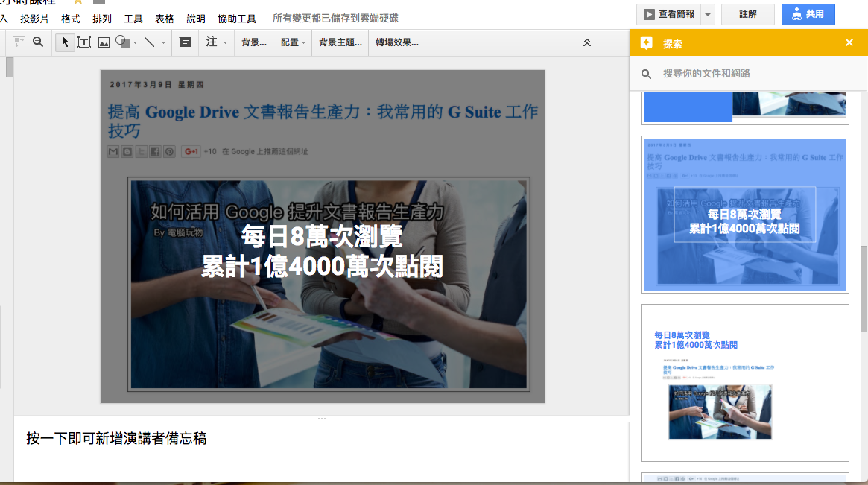Click the save status 所有變更都已儲存到雲端硬碟
This screenshot has width=868, height=485.
point(335,19)
